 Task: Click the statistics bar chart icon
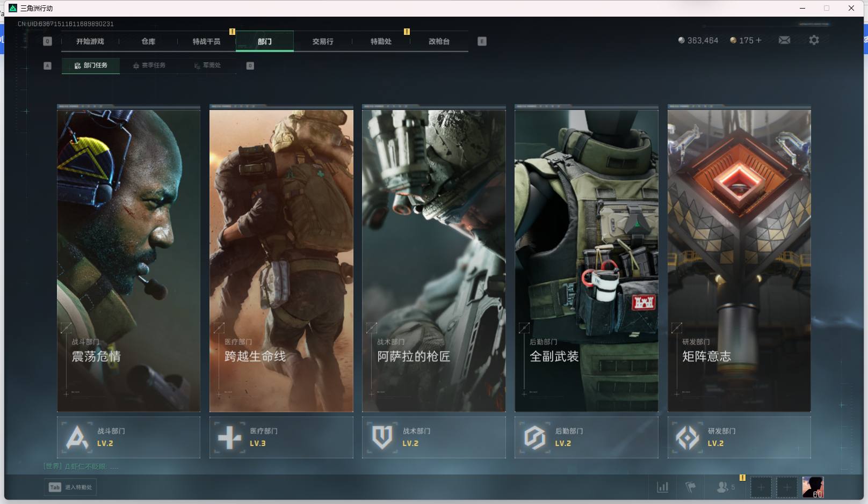coord(663,487)
